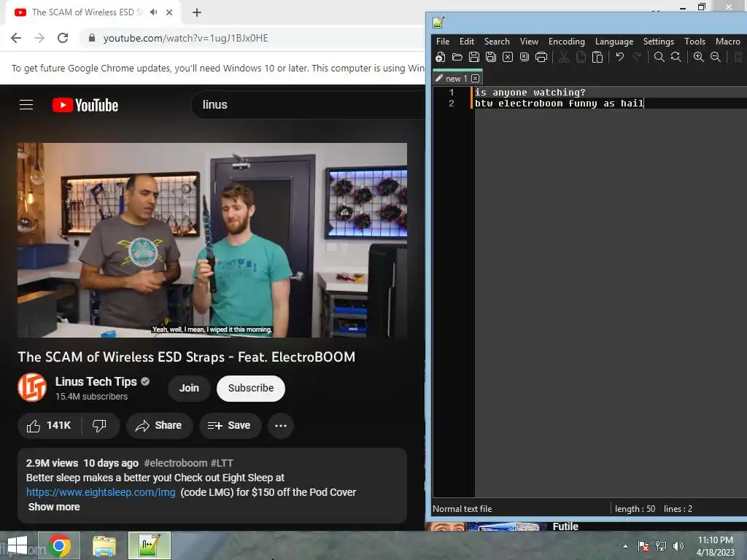Reload the YouTube page in Chrome
This screenshot has height=560, width=747.
coord(63,38)
